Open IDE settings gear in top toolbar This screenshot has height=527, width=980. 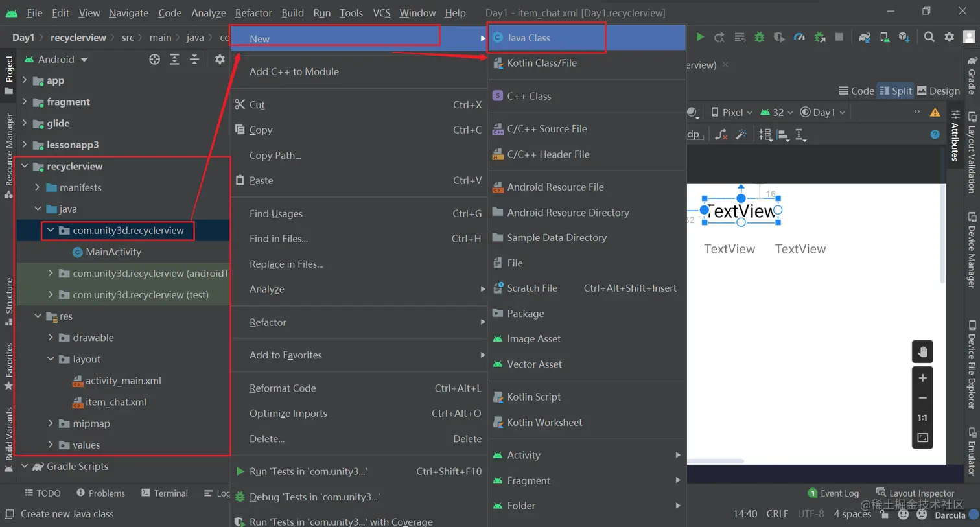tap(950, 38)
